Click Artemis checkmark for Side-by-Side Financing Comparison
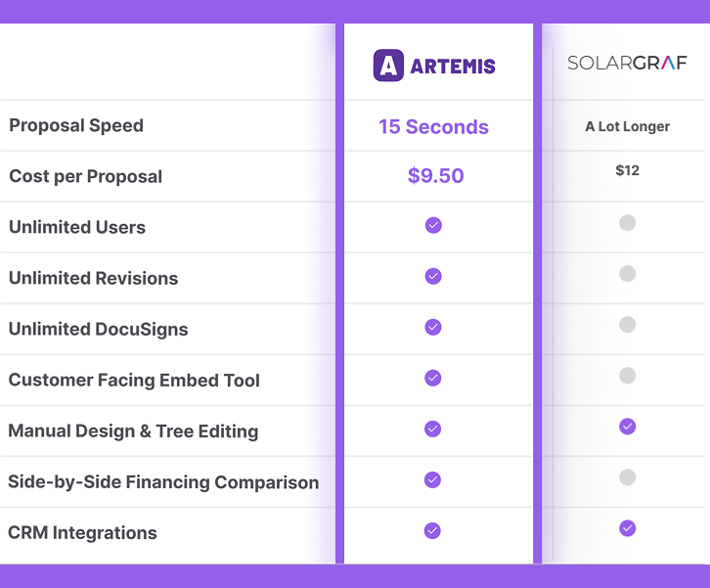This screenshot has height=588, width=710. coord(433,479)
